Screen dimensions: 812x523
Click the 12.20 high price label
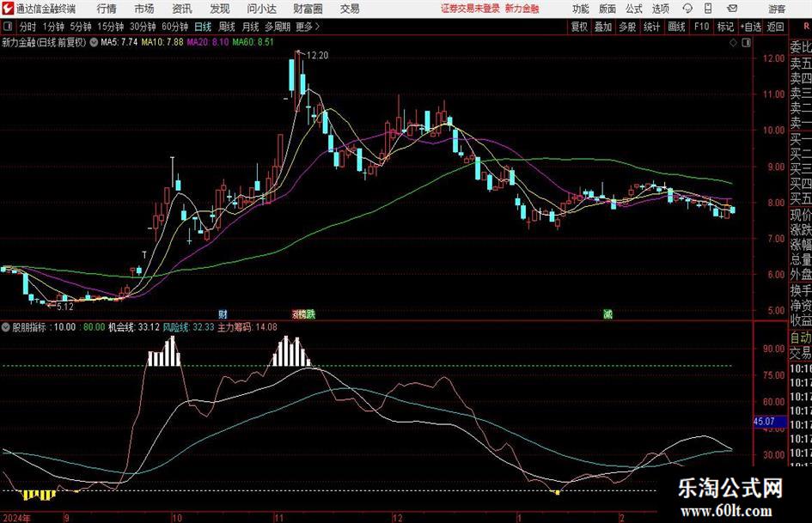317,55
